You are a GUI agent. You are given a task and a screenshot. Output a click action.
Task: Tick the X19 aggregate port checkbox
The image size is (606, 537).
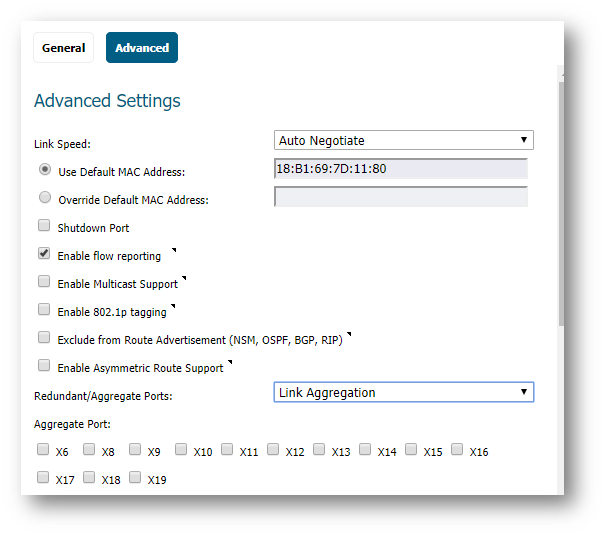coord(135,477)
